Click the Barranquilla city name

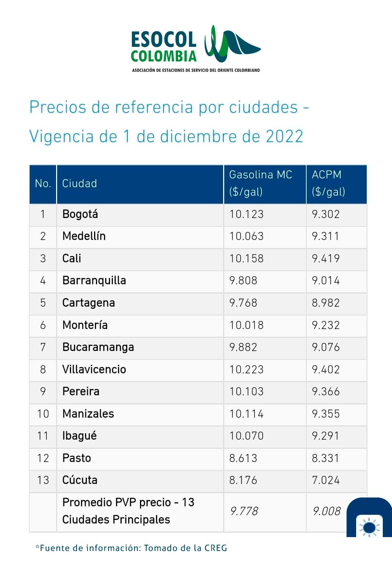(94, 280)
